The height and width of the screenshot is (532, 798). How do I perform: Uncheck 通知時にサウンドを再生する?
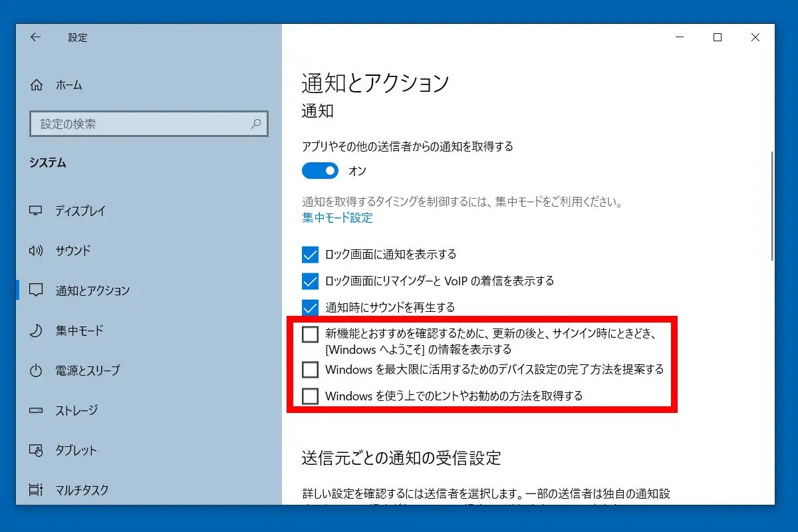point(311,307)
